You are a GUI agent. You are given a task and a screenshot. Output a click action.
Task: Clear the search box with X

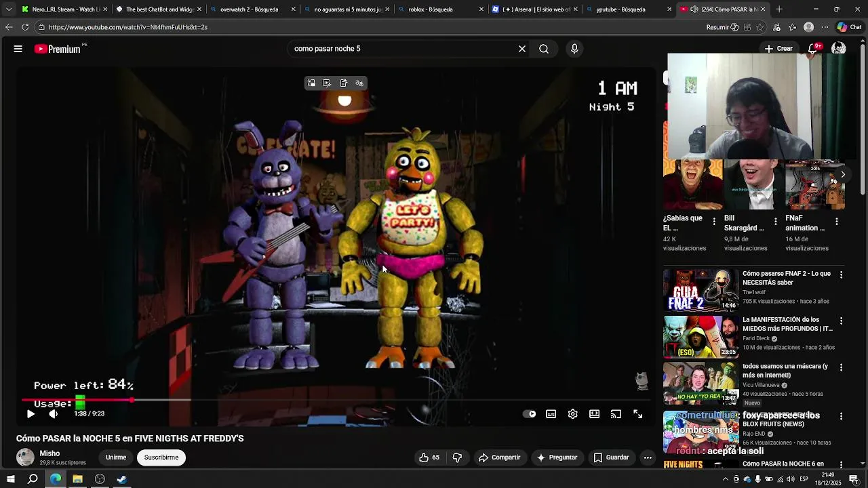point(522,49)
